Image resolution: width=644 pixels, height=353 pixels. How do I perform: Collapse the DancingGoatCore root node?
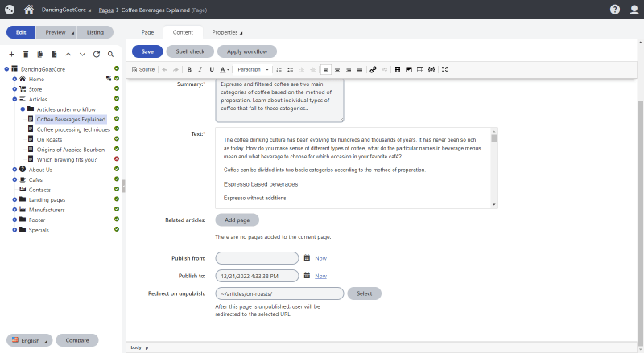(x=6, y=69)
